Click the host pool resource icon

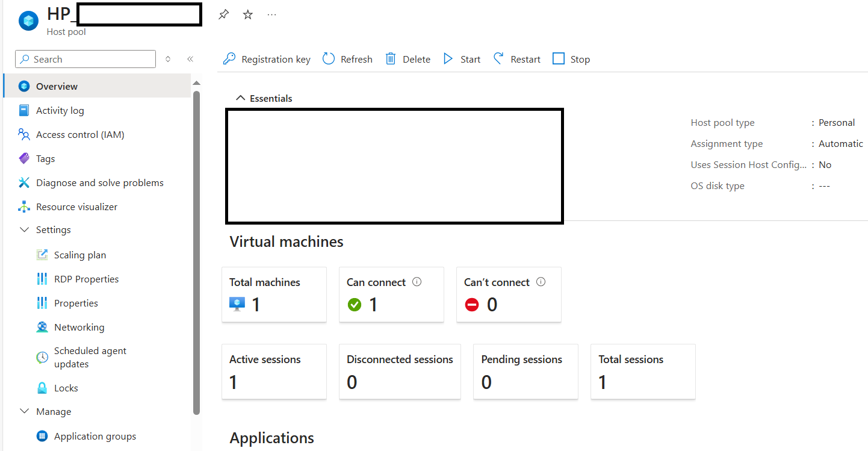click(28, 21)
